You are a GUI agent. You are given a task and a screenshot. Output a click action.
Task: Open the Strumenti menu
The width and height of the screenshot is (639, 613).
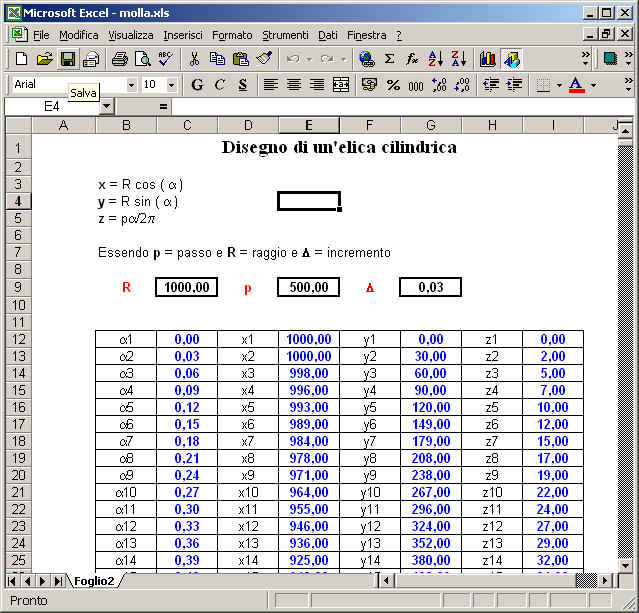(x=285, y=35)
